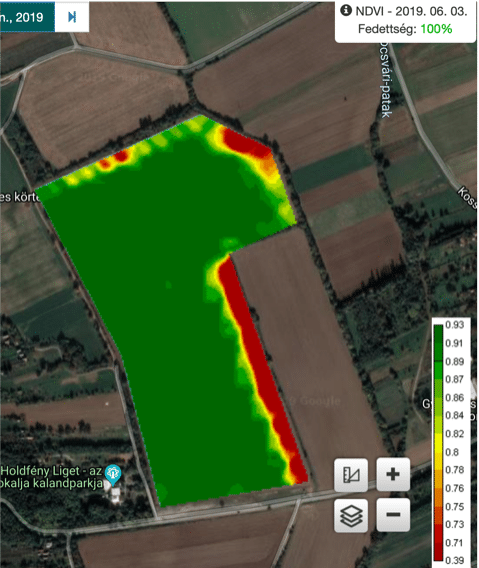
Task: Click the info icon beside NDVI
Action: click(x=346, y=11)
